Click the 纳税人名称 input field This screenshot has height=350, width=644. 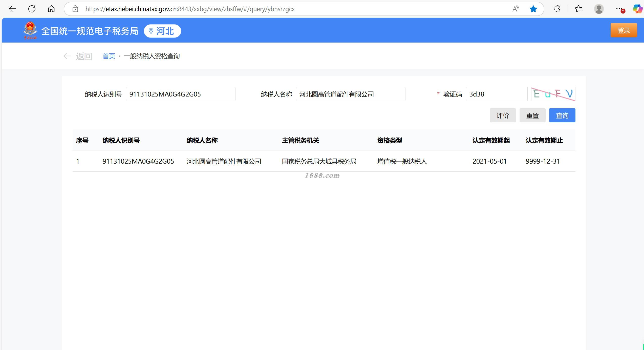pyautogui.click(x=350, y=94)
